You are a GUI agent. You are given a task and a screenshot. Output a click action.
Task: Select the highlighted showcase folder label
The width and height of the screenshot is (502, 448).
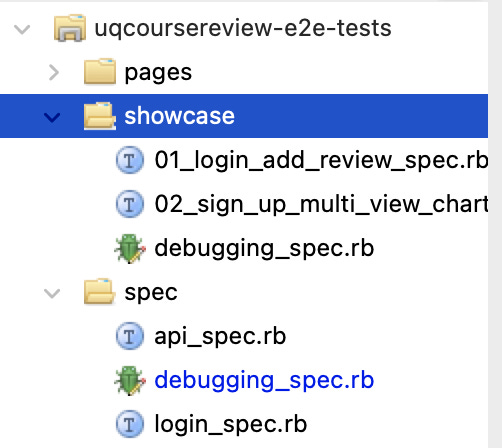pyautogui.click(x=179, y=116)
